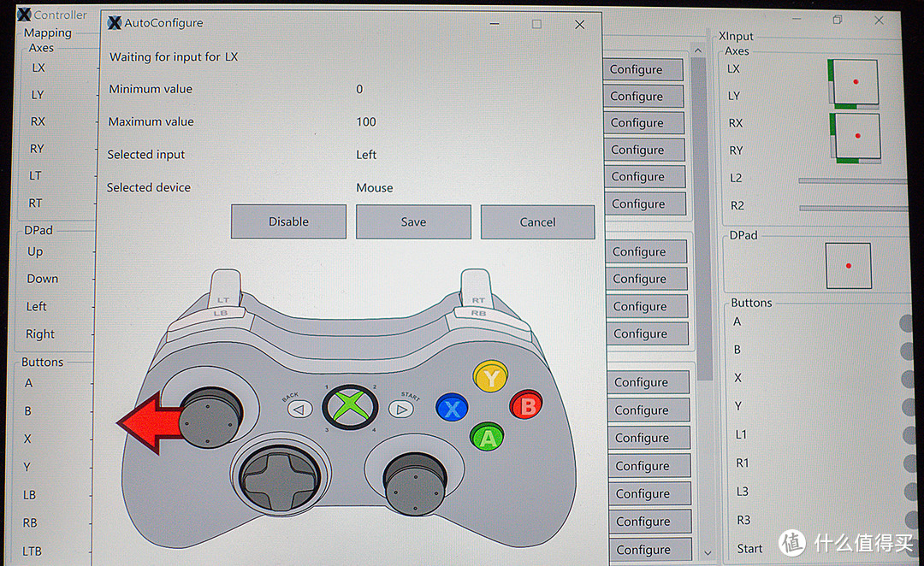
Task: Click the L3 label in XInput Buttons
Action: tap(742, 492)
